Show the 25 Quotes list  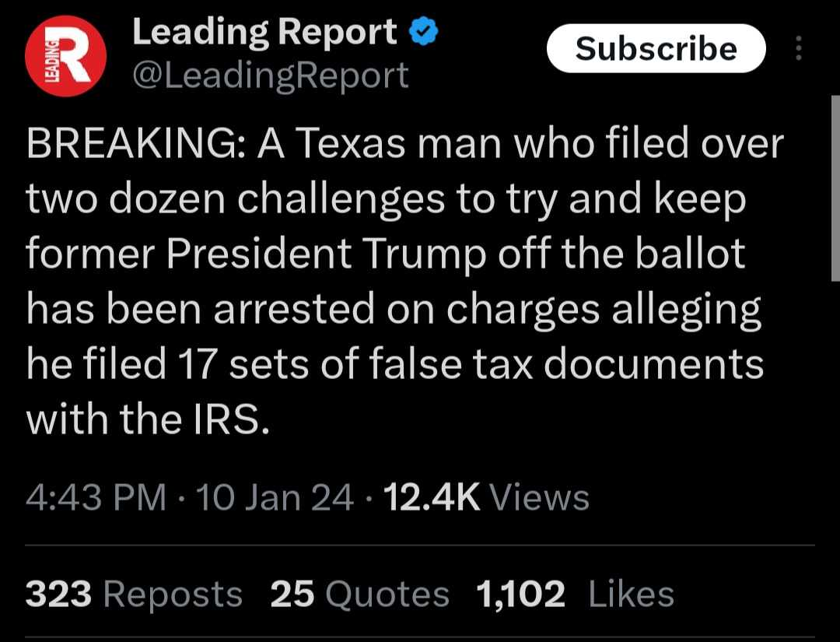pyautogui.click(x=359, y=595)
